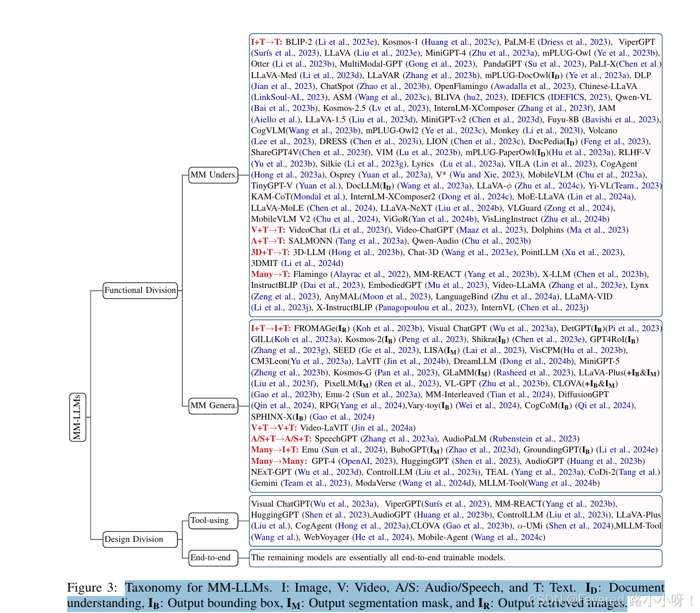700x613 pixels.
Task: Click the red 'V+T→T:' category label
Action: point(268,230)
